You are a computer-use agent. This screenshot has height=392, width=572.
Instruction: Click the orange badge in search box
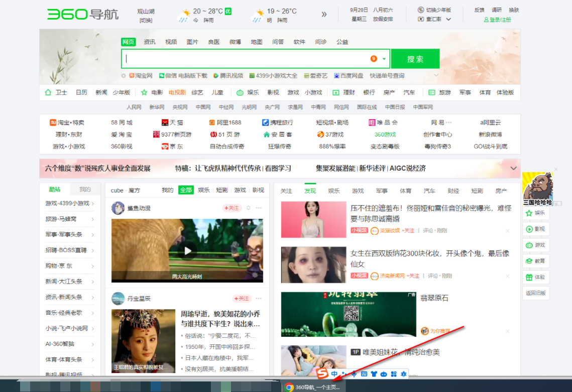[374, 59]
